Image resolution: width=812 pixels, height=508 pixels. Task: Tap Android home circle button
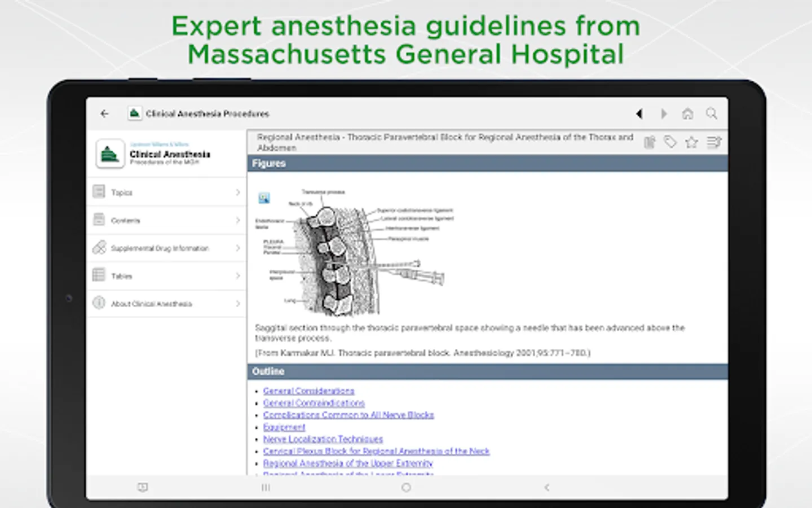[406, 487]
